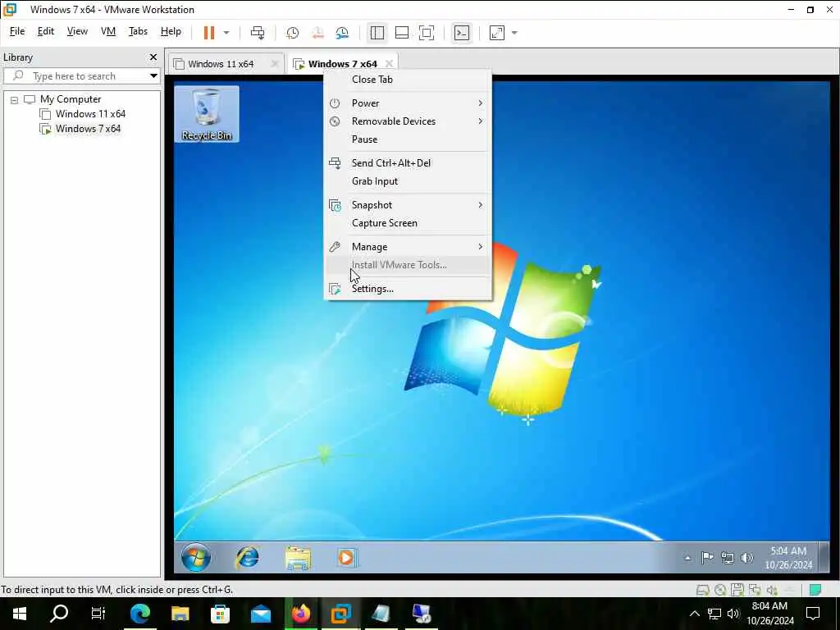840x630 pixels.
Task: Expand the Power submenu
Action: point(409,103)
